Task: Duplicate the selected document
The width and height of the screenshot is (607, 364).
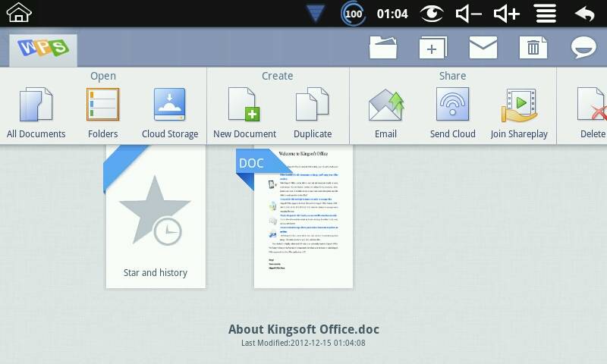Action: pos(313,113)
